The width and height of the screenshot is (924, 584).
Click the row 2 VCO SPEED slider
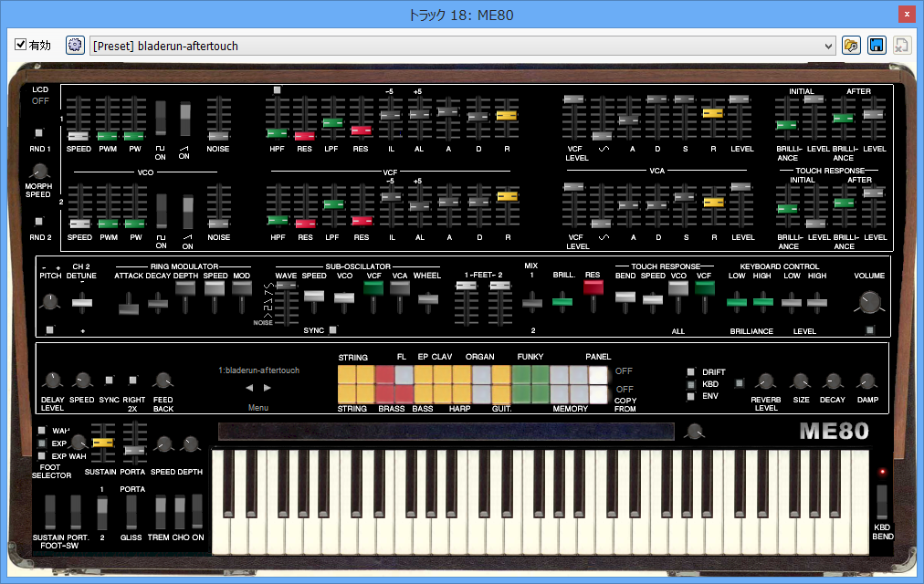click(79, 224)
